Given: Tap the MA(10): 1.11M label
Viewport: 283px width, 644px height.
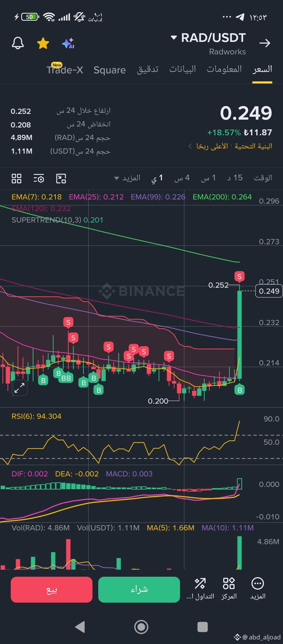Looking at the screenshot, I should [x=227, y=528].
